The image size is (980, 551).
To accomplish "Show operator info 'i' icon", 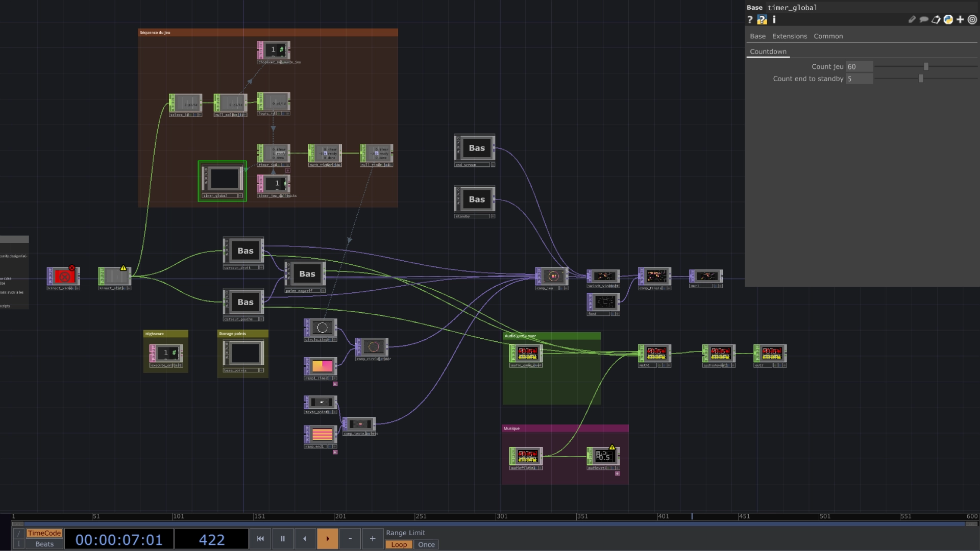I will (774, 19).
